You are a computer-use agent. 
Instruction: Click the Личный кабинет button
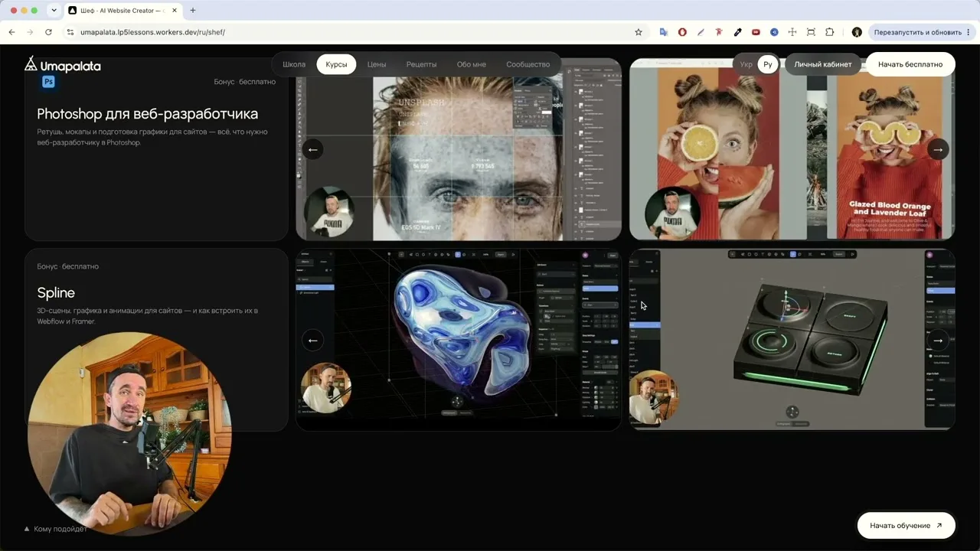click(823, 64)
